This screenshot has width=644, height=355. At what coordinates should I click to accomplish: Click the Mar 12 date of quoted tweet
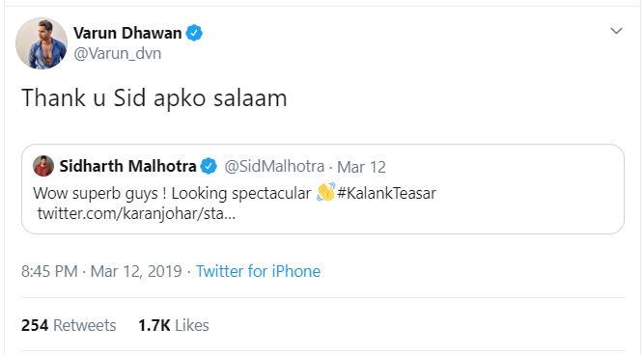coord(361,167)
